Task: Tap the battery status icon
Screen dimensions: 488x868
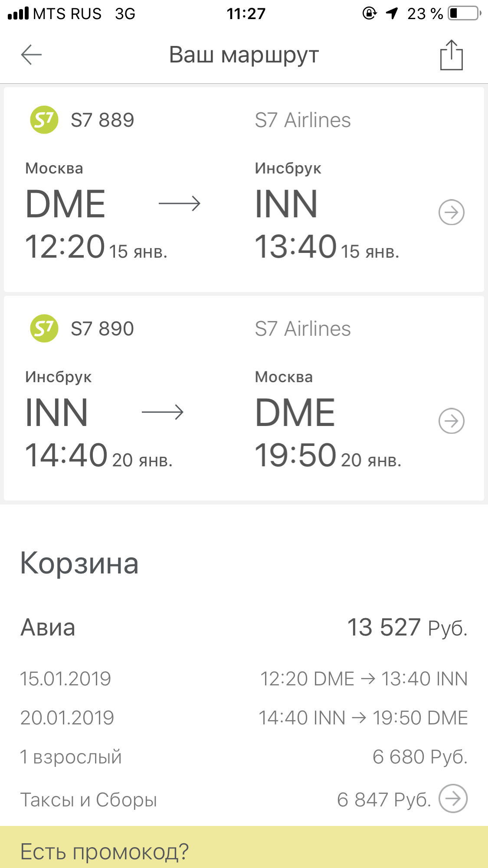Action: coord(465,13)
